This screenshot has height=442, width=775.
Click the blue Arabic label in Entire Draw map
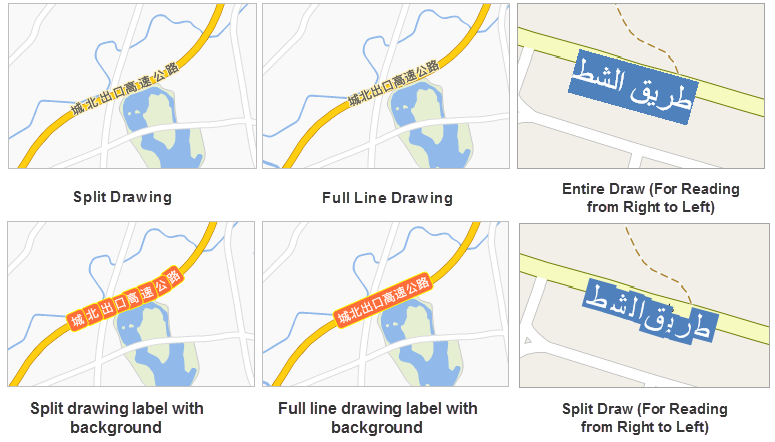pos(632,89)
